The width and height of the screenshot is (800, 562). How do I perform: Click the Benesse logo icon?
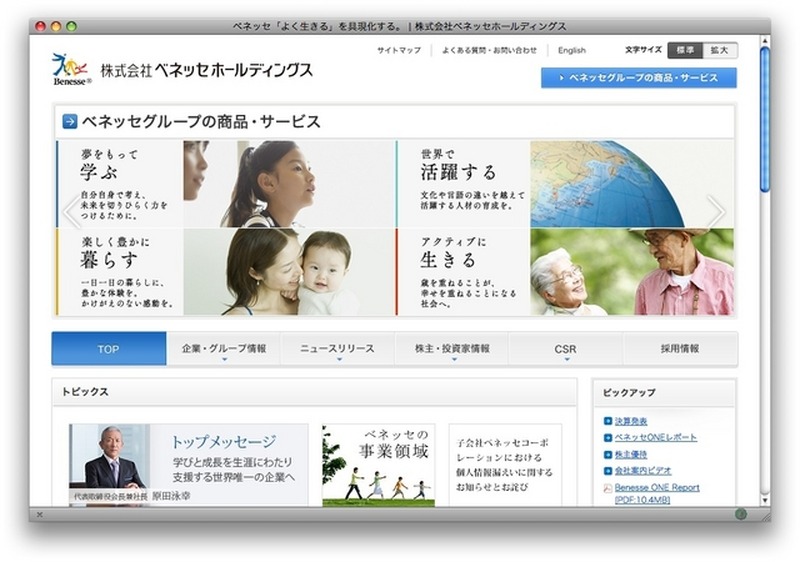click(x=71, y=68)
